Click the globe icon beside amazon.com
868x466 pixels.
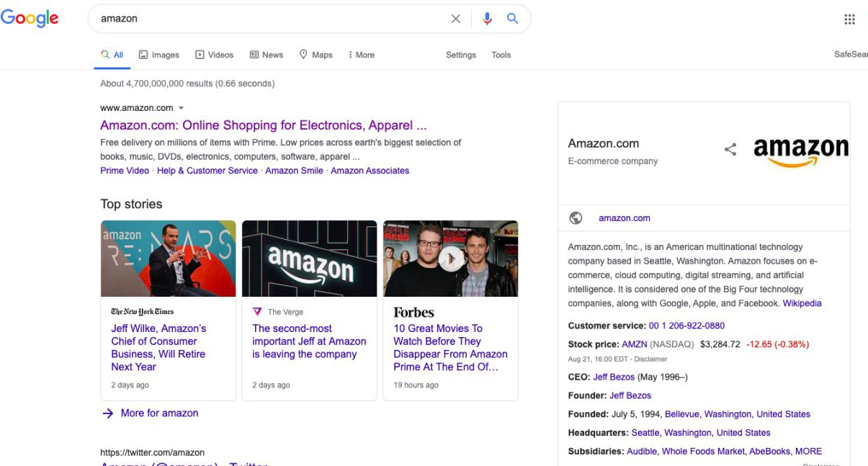point(576,218)
